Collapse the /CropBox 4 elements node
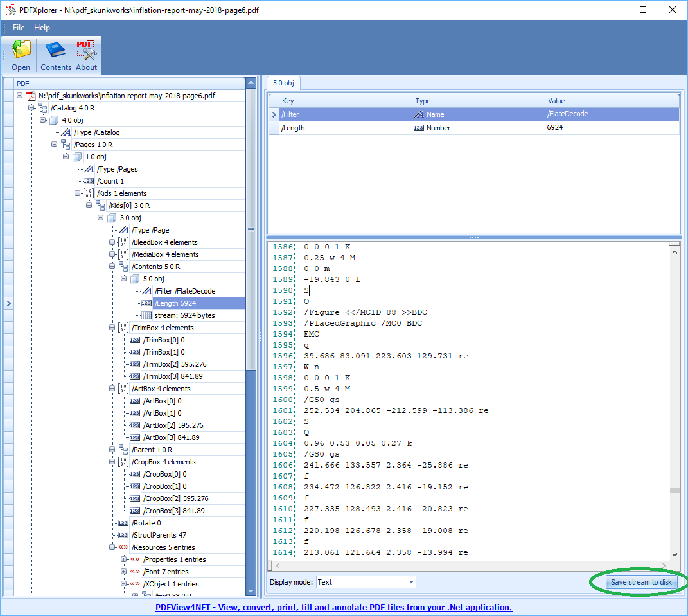This screenshot has width=688, height=616. [112, 462]
